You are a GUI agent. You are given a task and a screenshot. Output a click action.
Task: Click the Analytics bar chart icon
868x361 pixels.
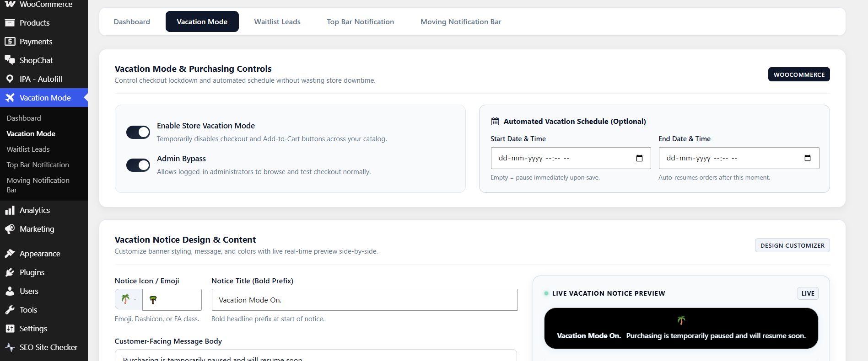click(x=10, y=210)
